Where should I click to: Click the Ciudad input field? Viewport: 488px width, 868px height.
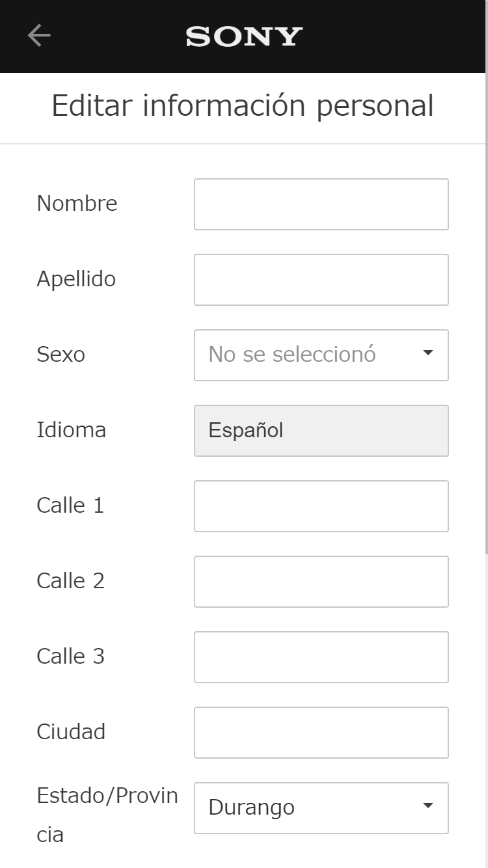pyautogui.click(x=321, y=732)
